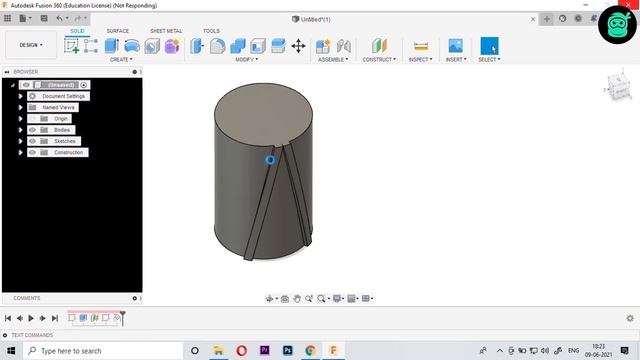
Task: Select the Move/Copy arrows tool
Action: pyautogui.click(x=298, y=46)
